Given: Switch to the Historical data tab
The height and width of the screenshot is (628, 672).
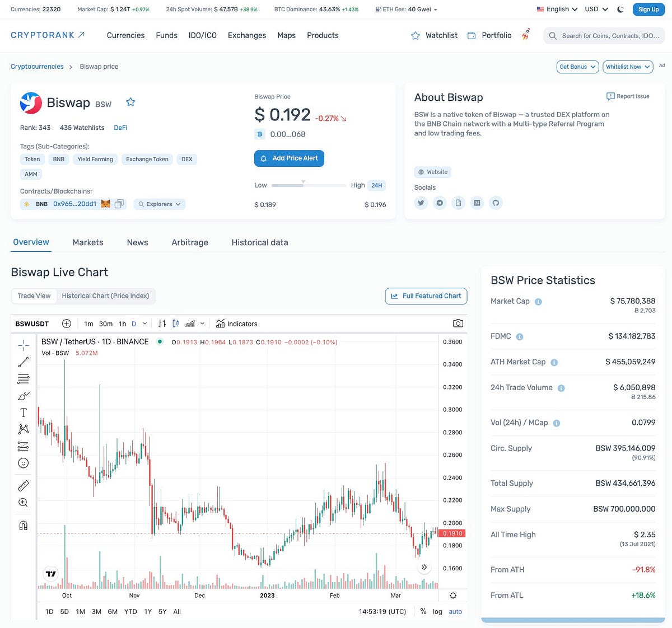Looking at the screenshot, I should (260, 242).
